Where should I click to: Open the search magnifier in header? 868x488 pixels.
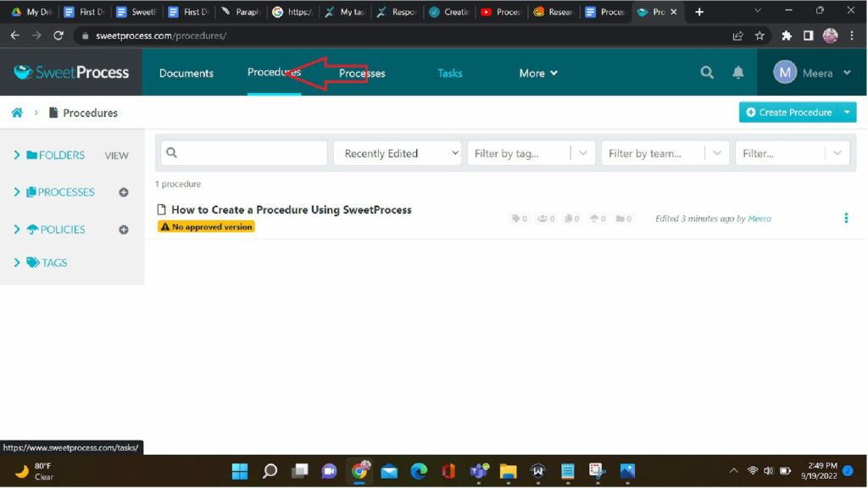coord(706,73)
